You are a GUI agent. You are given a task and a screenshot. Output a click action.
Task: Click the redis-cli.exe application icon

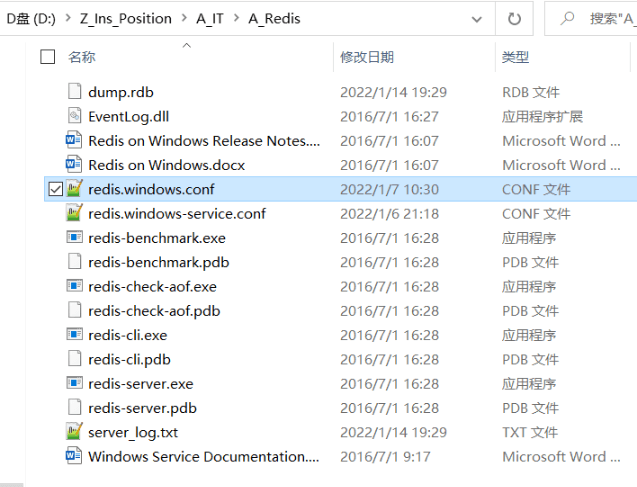(x=74, y=335)
